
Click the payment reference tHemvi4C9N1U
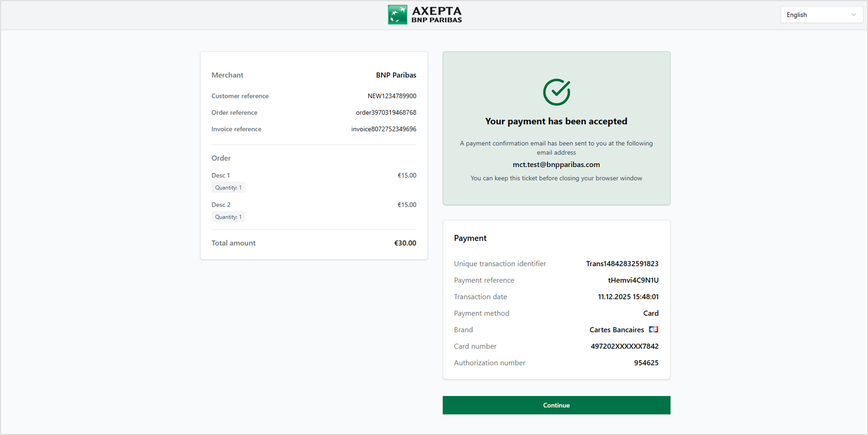pyautogui.click(x=633, y=280)
